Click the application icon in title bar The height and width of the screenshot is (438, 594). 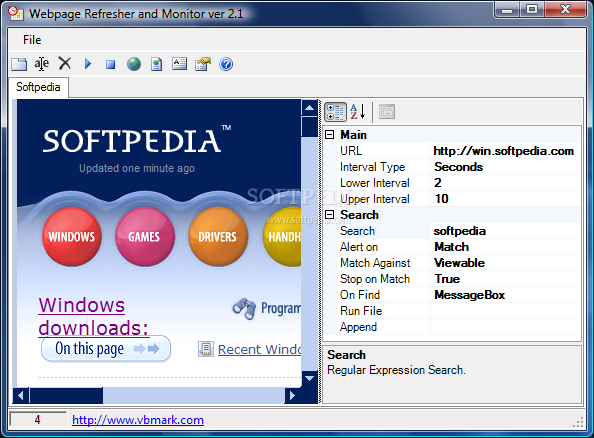coord(16,14)
